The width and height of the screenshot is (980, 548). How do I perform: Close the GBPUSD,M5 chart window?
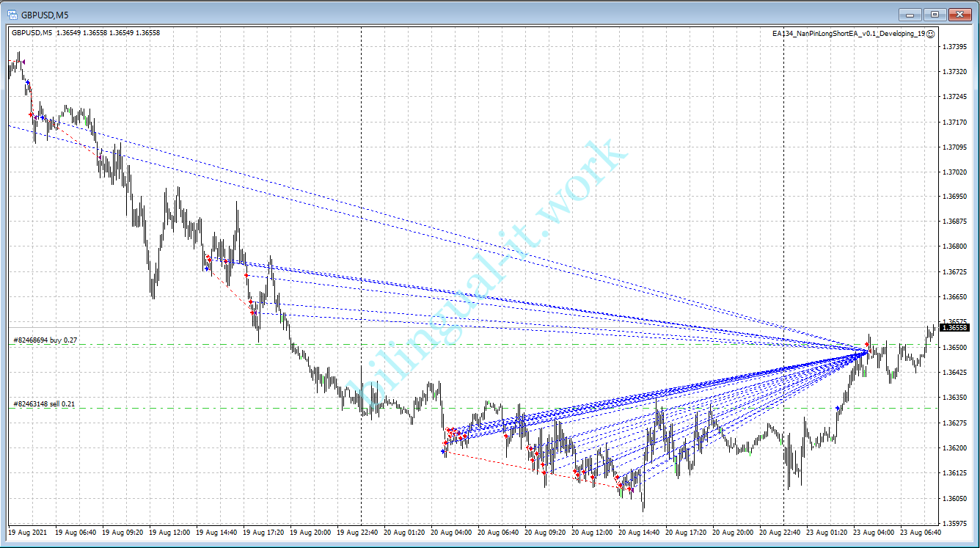pyautogui.click(x=960, y=14)
